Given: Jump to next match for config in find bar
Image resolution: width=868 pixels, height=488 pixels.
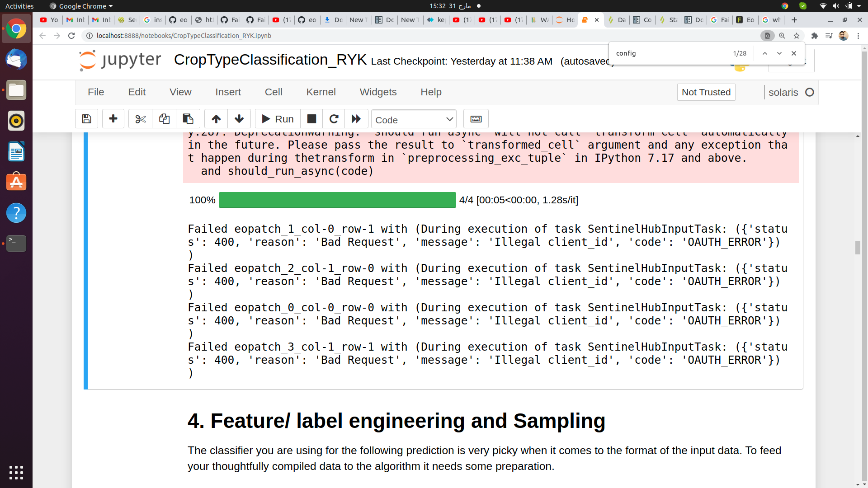Looking at the screenshot, I should 779,53.
